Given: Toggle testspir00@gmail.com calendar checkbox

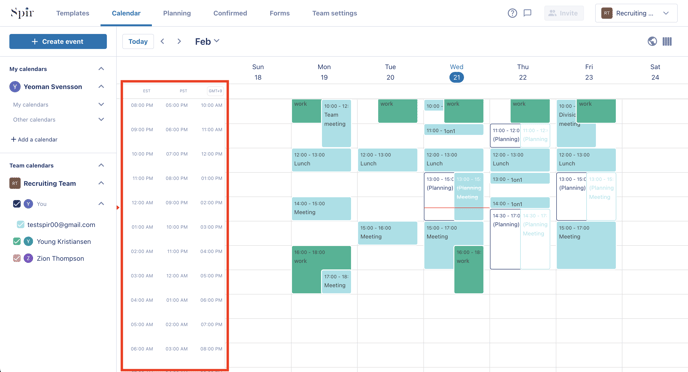Looking at the screenshot, I should (x=20, y=224).
